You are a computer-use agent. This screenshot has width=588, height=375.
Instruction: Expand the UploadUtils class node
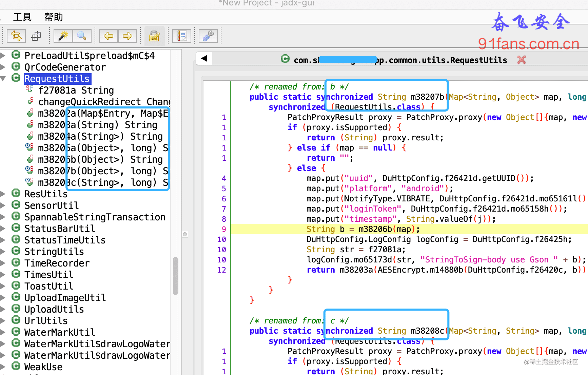pos(3,309)
